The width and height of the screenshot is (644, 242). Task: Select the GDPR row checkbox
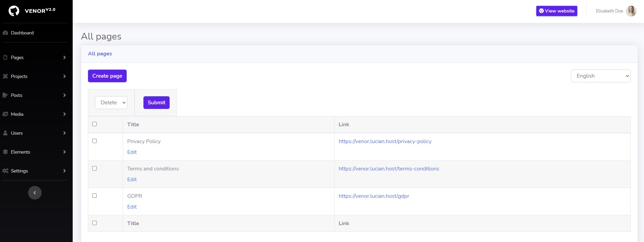click(95, 196)
